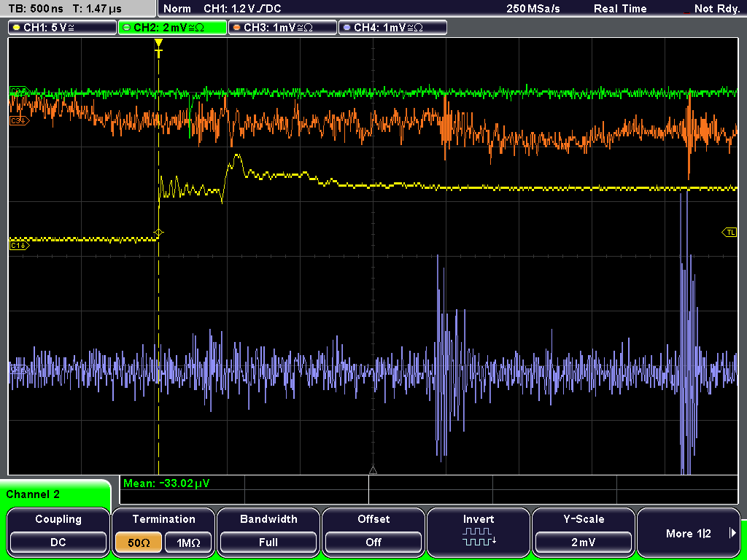Click the yellow trigger position marker T
Screen dimensions: 747x560
tap(158, 48)
